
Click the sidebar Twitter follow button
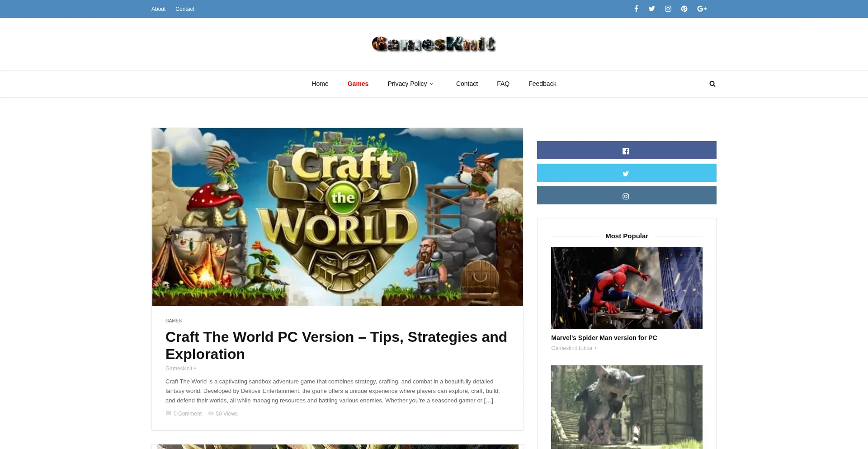pos(627,173)
